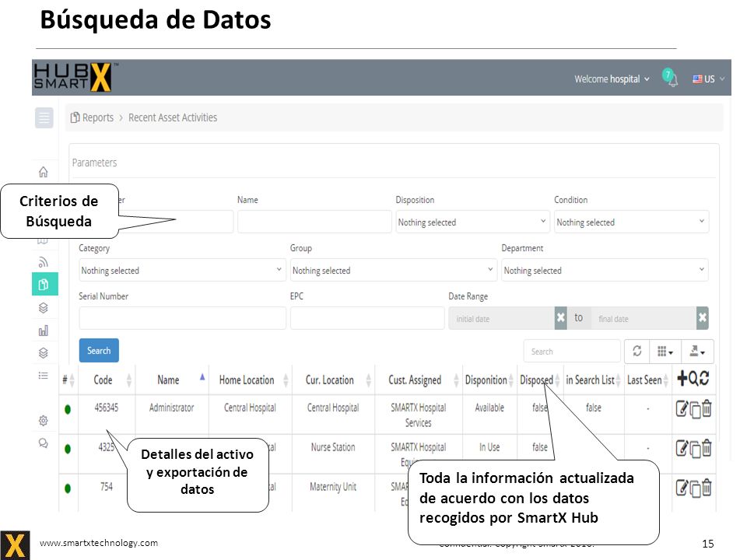Click the blue Search button
This screenshot has width=747, height=560.
point(99,351)
